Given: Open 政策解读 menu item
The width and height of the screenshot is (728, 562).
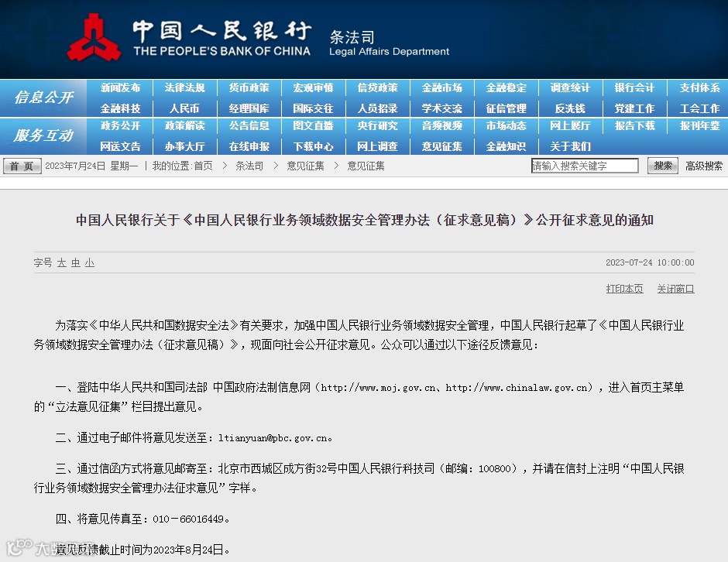Looking at the screenshot, I should (184, 125).
